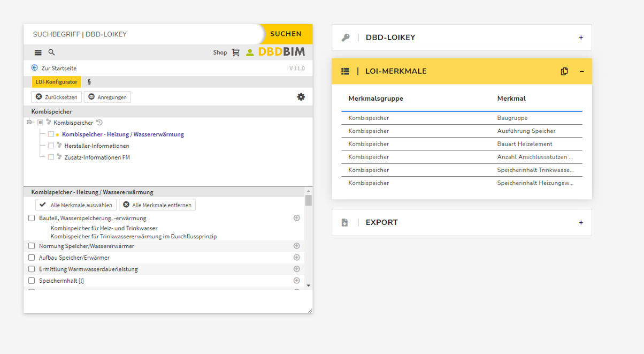Check the Speicherinhalt [l] checkbox
Screen dimensions: 644x354
32,281
